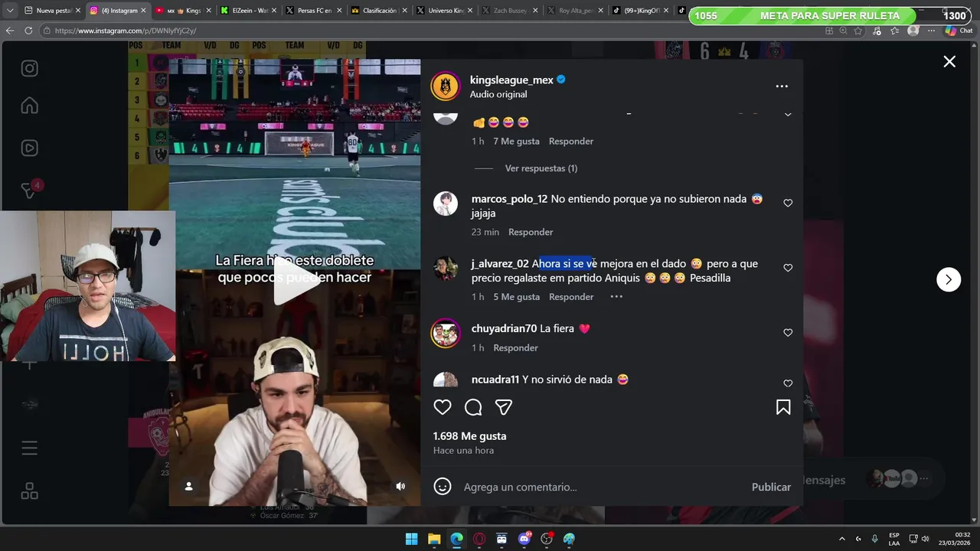Viewport: 980px width, 551px height.
Task: Share the post via paper plane icon
Action: coord(503,407)
